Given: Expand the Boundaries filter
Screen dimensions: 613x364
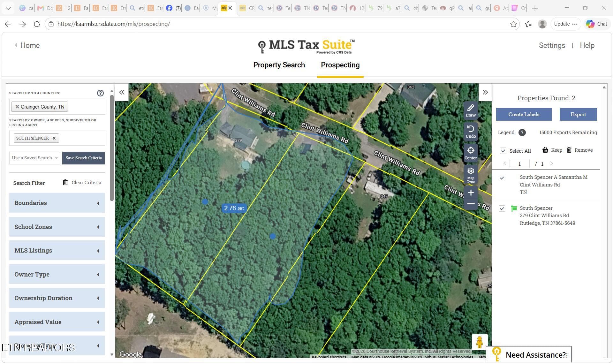Looking at the screenshot, I should 57,203.
